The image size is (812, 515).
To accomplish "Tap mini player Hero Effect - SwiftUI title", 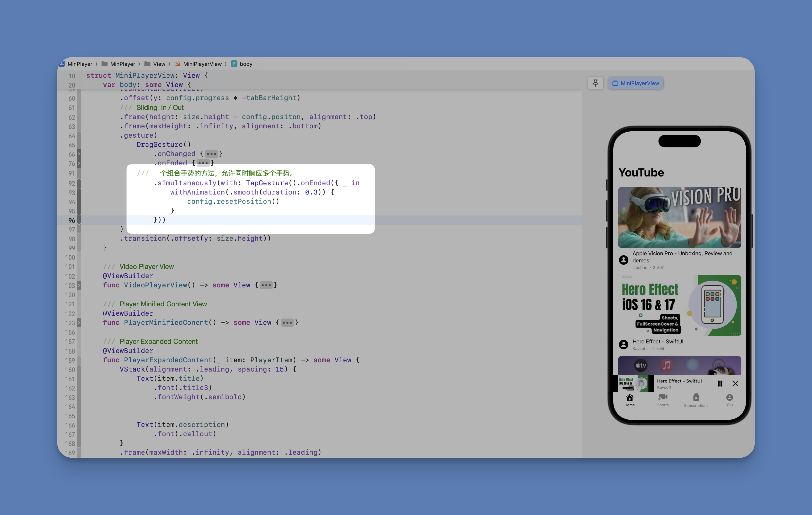I will (679, 381).
